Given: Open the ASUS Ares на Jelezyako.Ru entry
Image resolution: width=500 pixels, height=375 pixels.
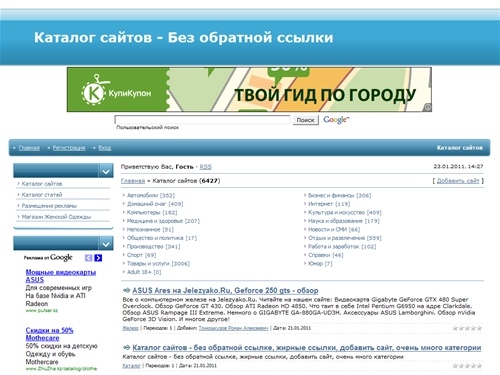Looking at the screenshot, I should pos(225,290).
